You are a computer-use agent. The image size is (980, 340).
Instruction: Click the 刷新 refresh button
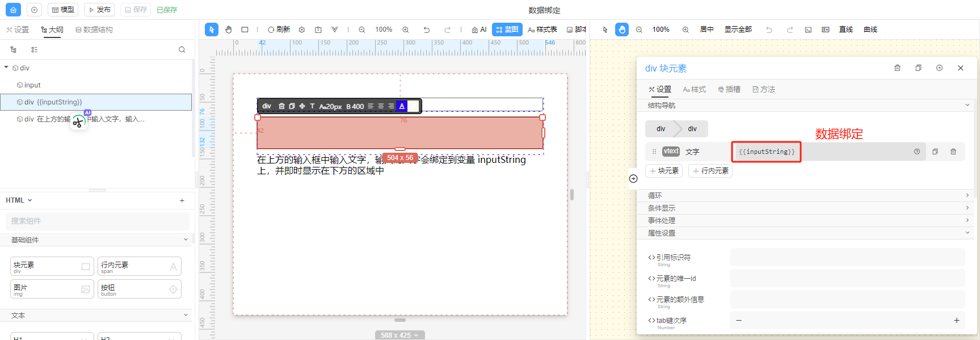click(x=279, y=30)
